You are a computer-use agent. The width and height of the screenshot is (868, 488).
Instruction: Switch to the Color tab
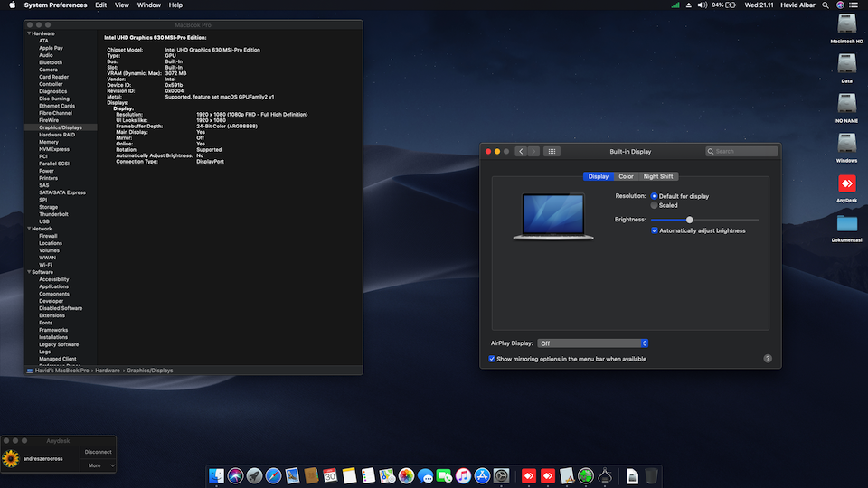pos(626,176)
